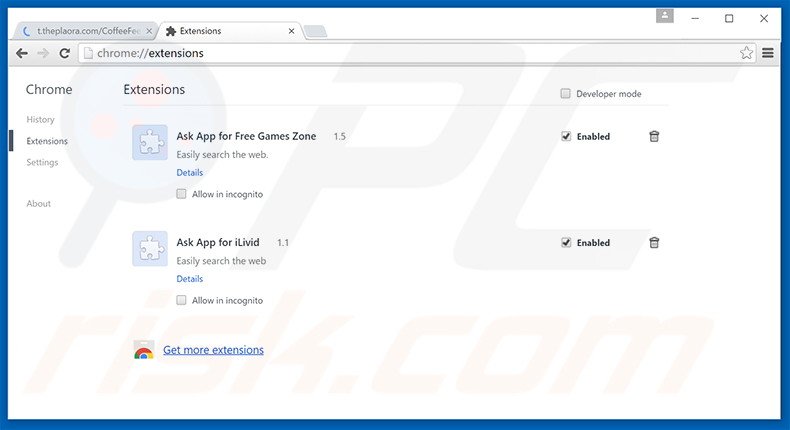Image resolution: width=790 pixels, height=430 pixels.
Task: Click the back navigation arrow
Action: click(22, 53)
